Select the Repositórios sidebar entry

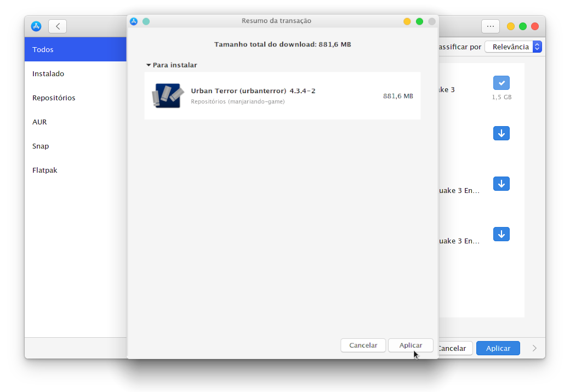click(54, 98)
